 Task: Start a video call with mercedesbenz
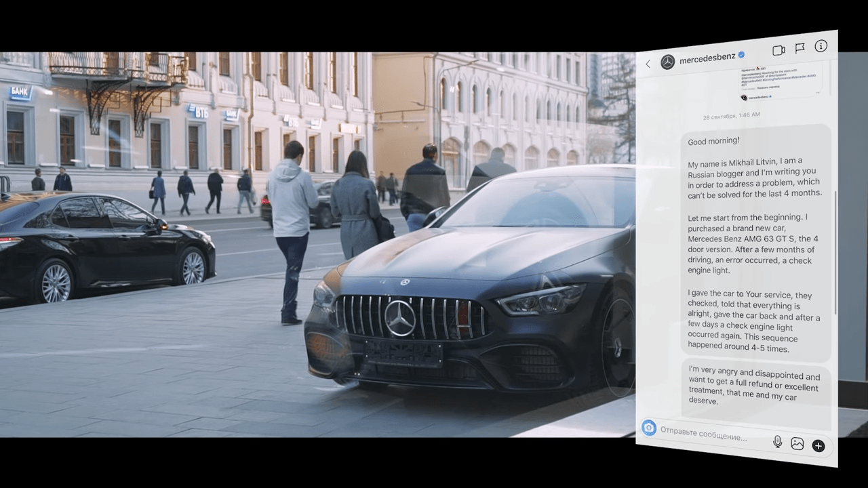[778, 50]
